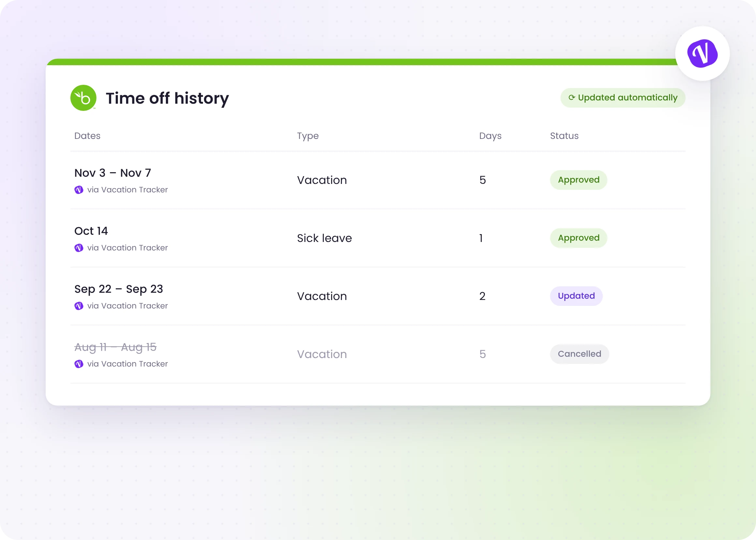Viewport: 756px width, 540px height.
Task: Click the BambooHR green logo icon
Action: tap(83, 98)
